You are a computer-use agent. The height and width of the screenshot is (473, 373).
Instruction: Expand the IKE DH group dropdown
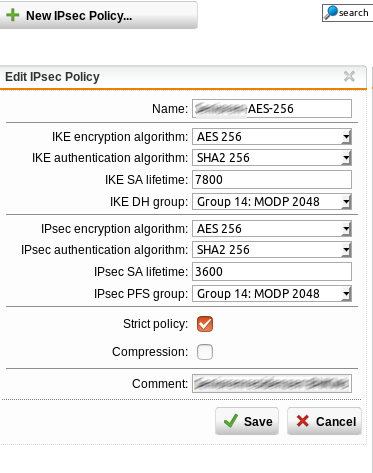(x=272, y=202)
